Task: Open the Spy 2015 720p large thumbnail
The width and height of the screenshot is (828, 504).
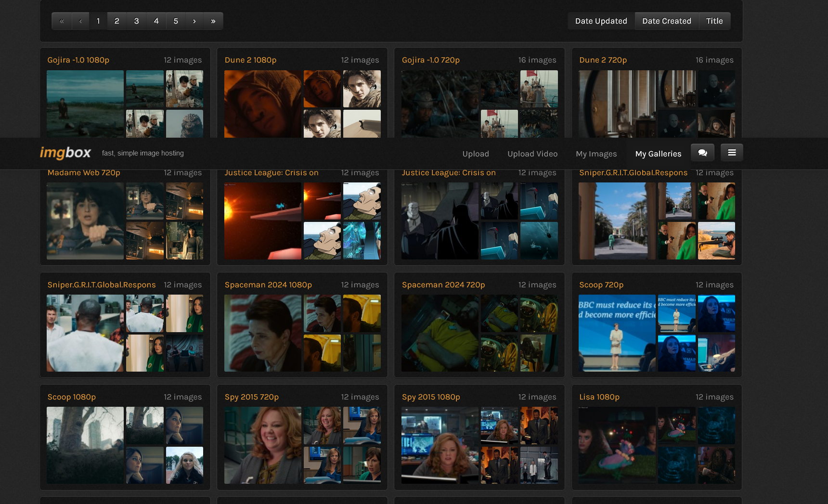Action: pyautogui.click(x=262, y=445)
